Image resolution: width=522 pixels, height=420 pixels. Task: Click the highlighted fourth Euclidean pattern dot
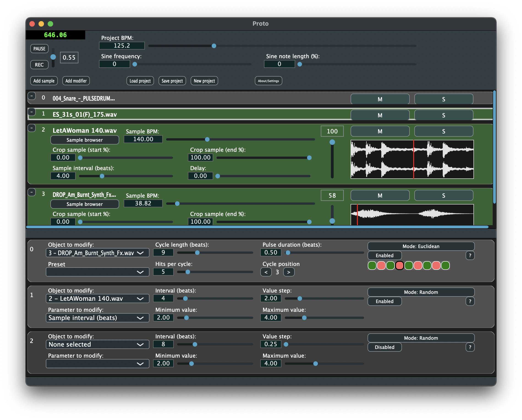point(399,265)
